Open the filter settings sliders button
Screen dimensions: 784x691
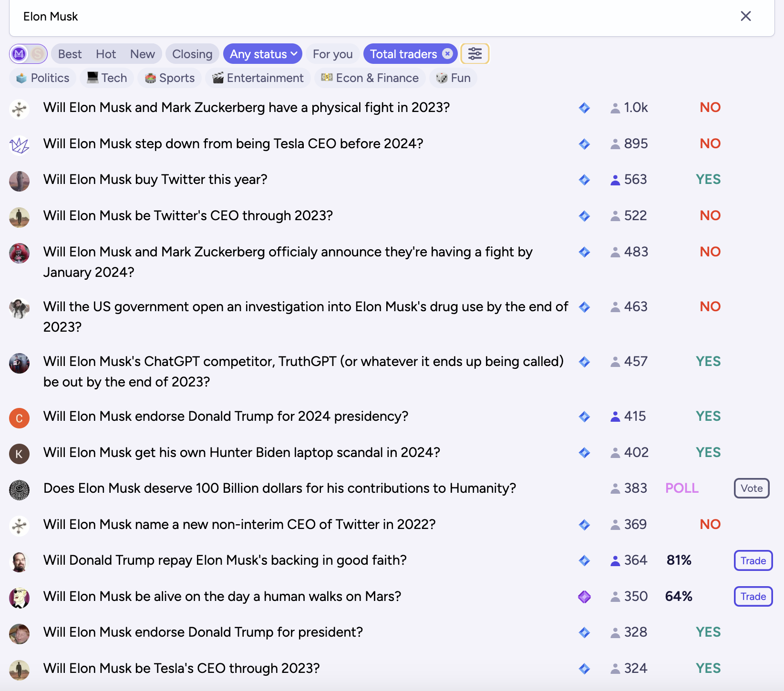(475, 54)
